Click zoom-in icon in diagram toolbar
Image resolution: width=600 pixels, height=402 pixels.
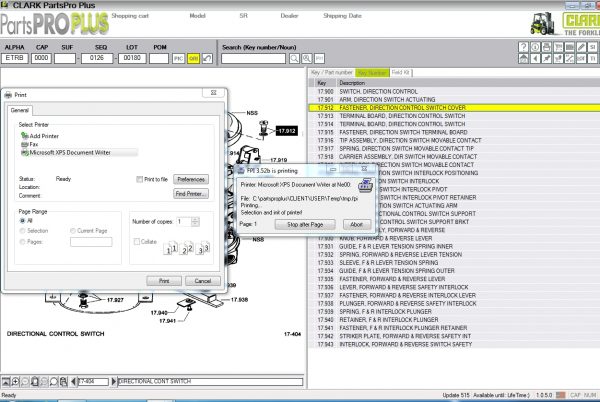[15, 381]
